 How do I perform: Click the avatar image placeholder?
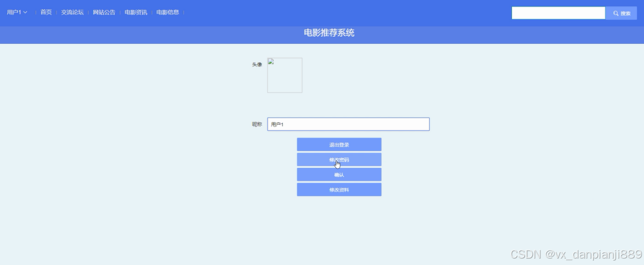pyautogui.click(x=285, y=75)
